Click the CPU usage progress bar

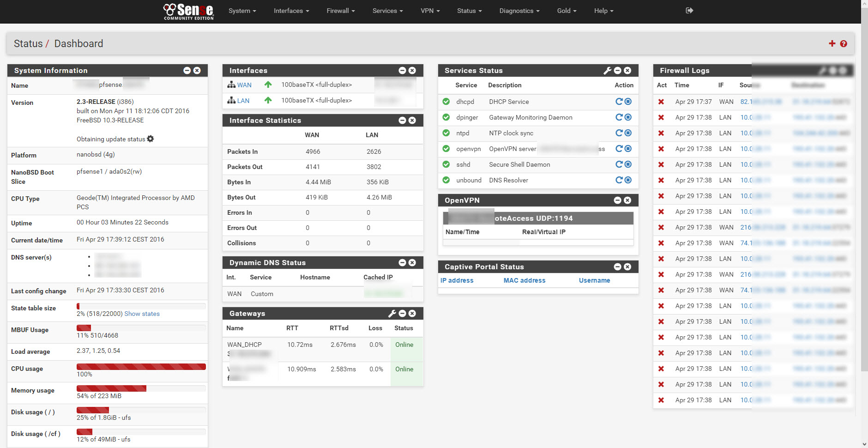pyautogui.click(x=141, y=367)
